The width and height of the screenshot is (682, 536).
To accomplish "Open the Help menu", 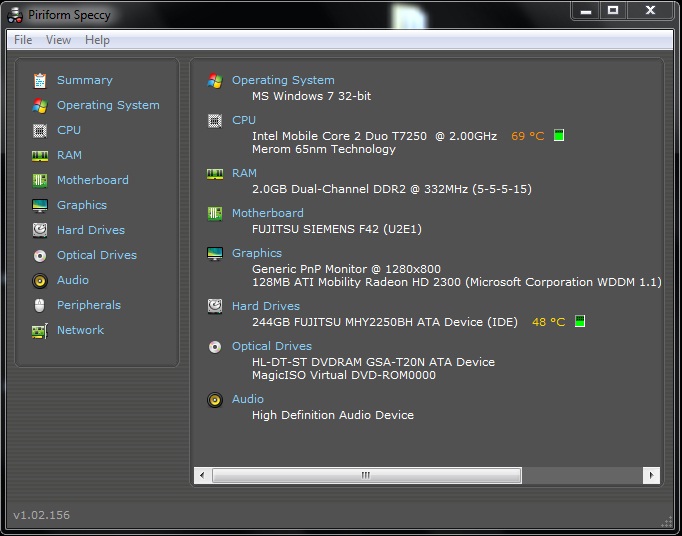I will click(97, 40).
